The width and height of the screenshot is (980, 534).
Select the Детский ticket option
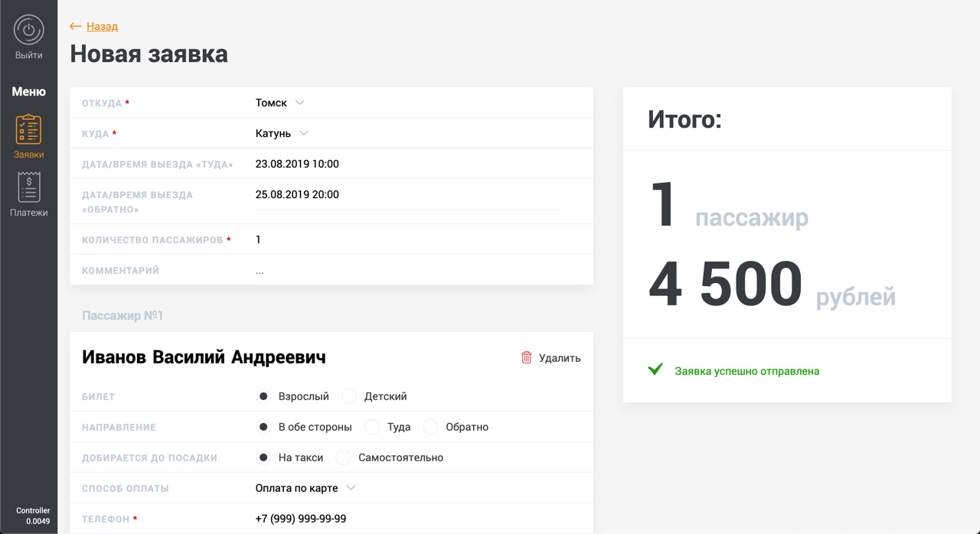[x=349, y=396]
